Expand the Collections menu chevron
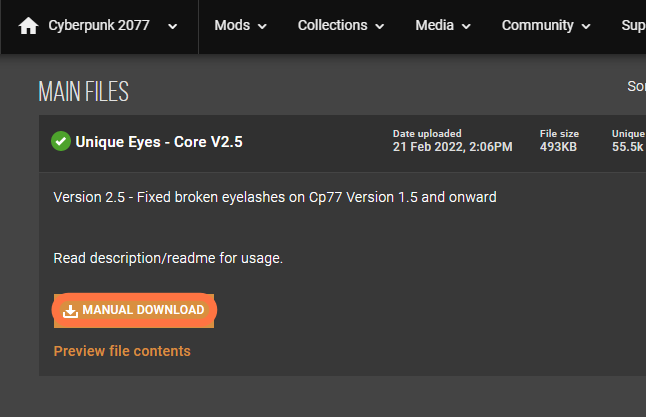Viewport: 646px width, 417px height. tap(379, 26)
